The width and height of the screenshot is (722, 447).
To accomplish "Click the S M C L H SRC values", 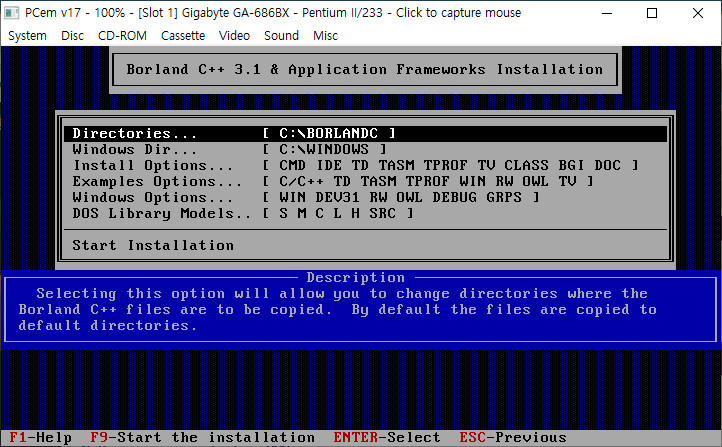I will point(338,214).
